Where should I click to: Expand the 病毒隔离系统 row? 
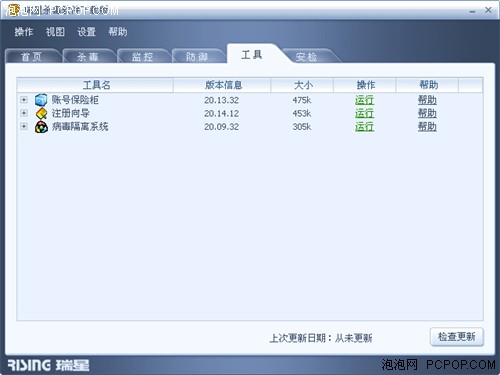pos(24,126)
